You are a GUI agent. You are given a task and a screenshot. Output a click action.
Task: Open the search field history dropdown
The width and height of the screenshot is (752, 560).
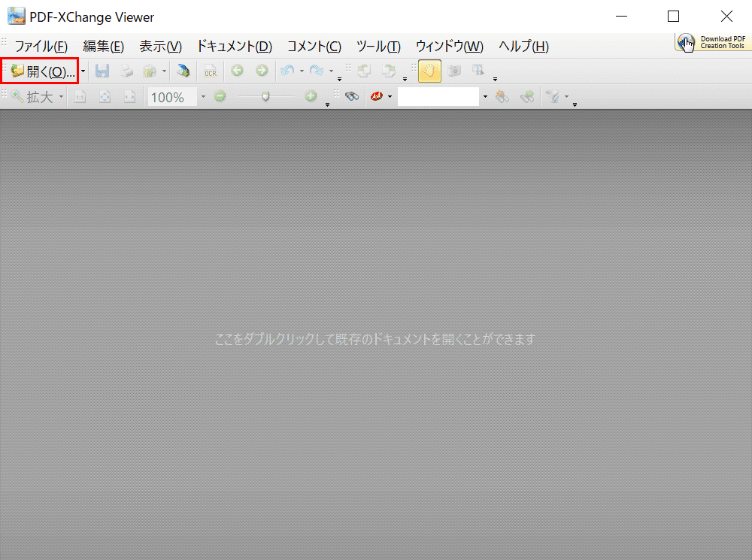pyautogui.click(x=485, y=97)
